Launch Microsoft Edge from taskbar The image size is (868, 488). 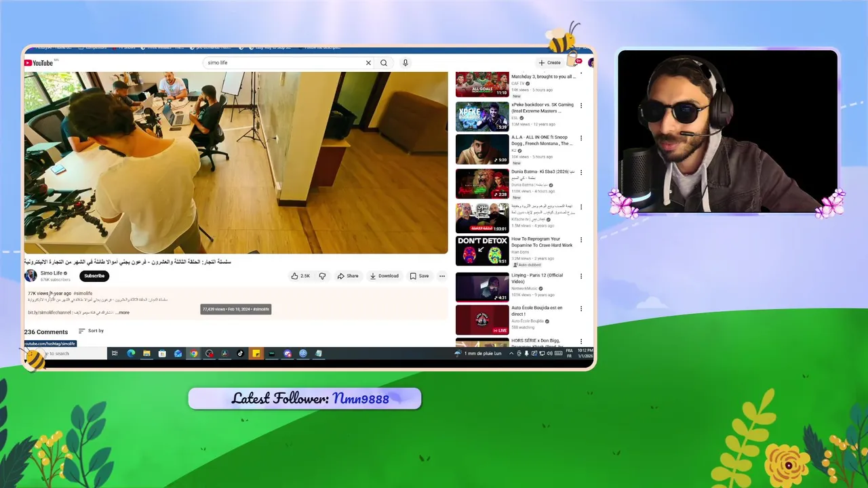(x=131, y=353)
